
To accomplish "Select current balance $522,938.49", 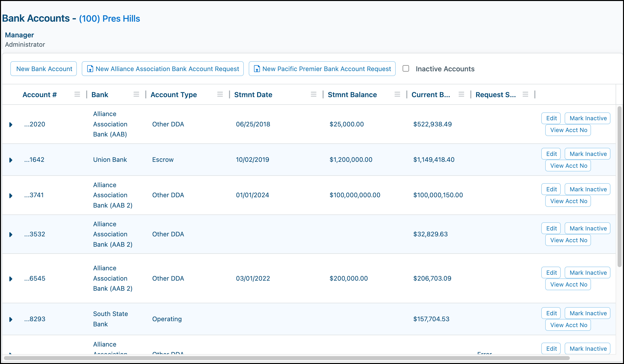I will click(x=432, y=124).
